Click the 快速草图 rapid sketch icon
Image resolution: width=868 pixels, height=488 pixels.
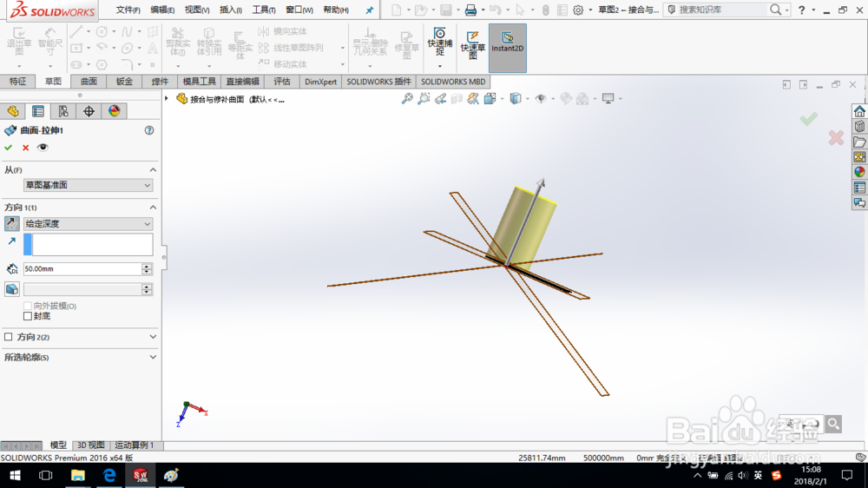tap(473, 45)
